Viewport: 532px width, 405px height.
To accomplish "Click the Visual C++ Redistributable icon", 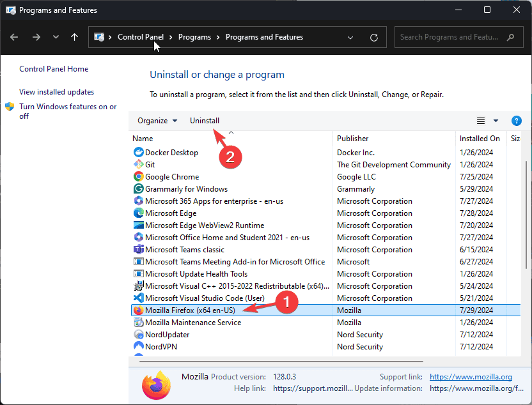I will pyautogui.click(x=138, y=286).
